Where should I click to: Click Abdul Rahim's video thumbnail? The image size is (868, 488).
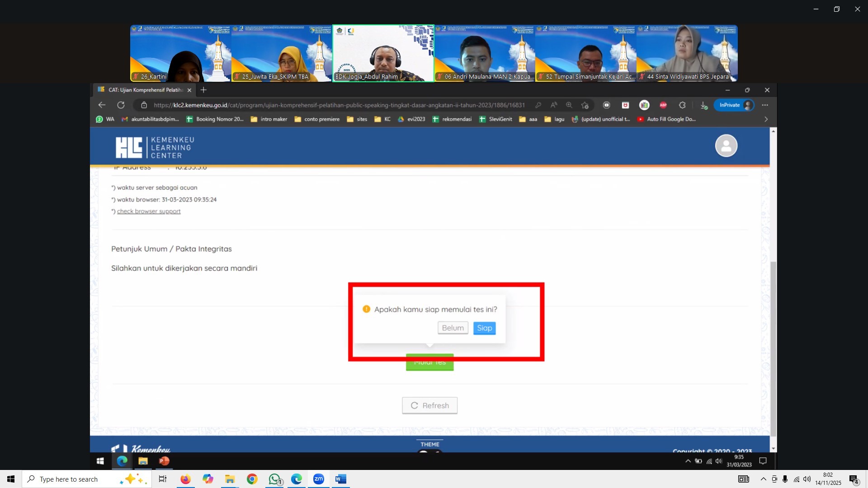pos(383,53)
